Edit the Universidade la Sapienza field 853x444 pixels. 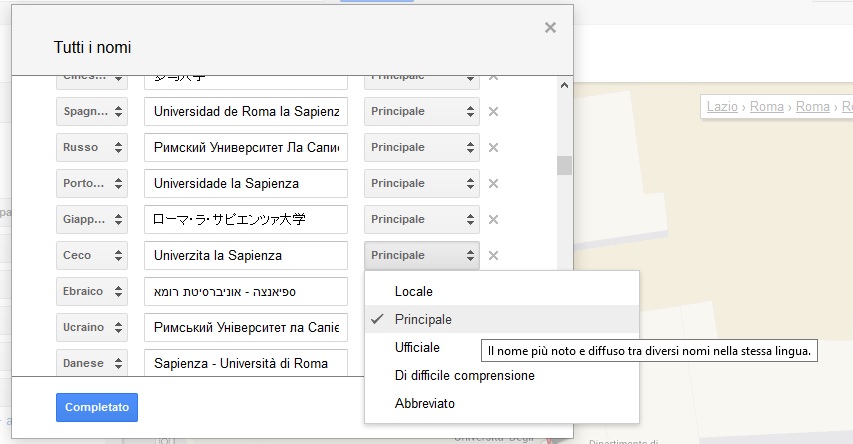tap(246, 183)
